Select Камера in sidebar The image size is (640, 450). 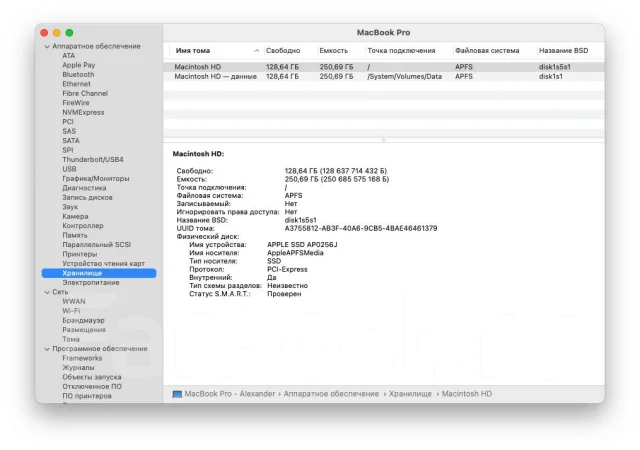(x=75, y=216)
